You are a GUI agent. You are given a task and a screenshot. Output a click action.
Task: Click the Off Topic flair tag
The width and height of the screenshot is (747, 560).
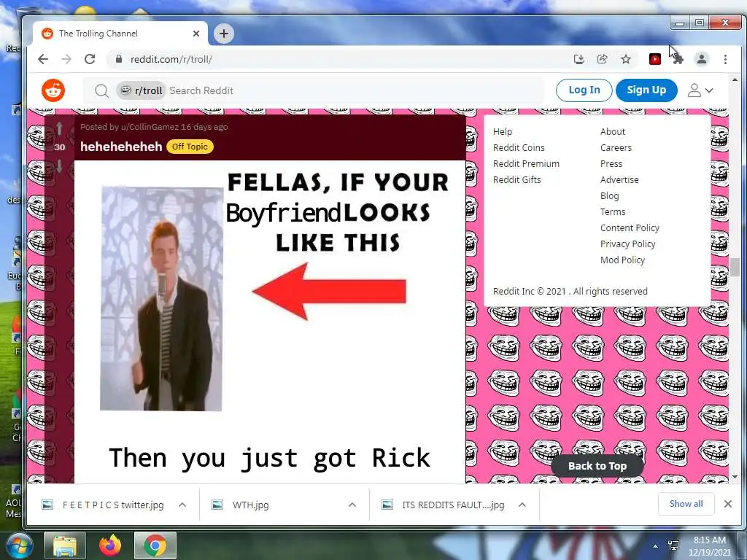[x=190, y=147]
